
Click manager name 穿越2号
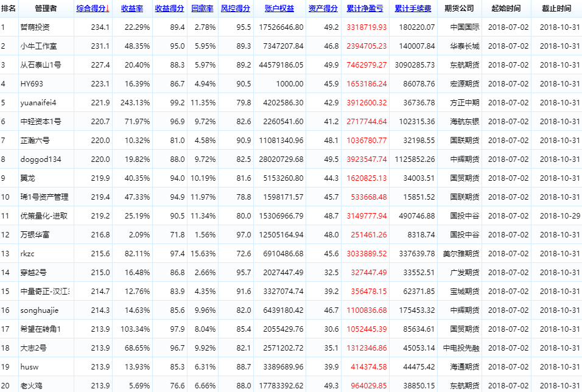pos(33,273)
